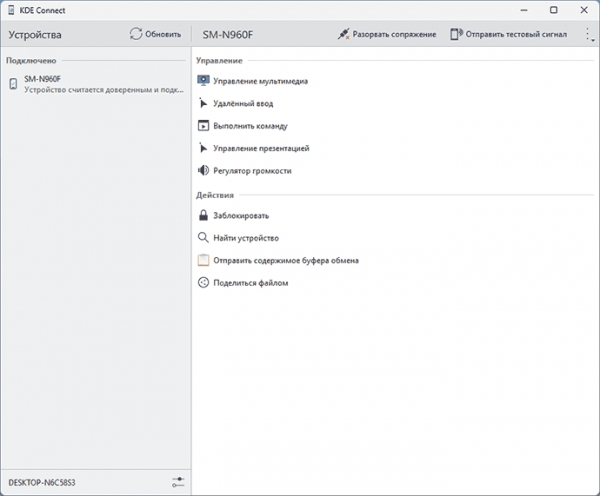Click Разорвать сопряжение text

click(394, 34)
